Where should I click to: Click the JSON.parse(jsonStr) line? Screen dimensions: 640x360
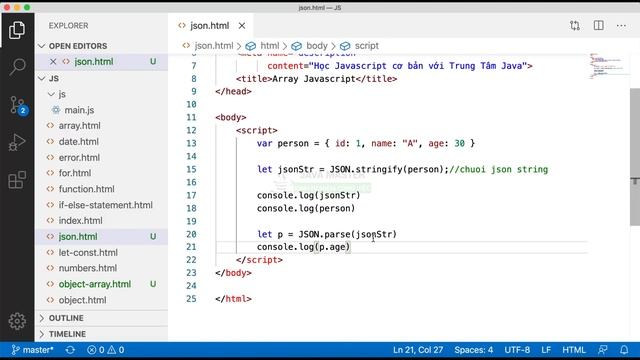click(327, 234)
